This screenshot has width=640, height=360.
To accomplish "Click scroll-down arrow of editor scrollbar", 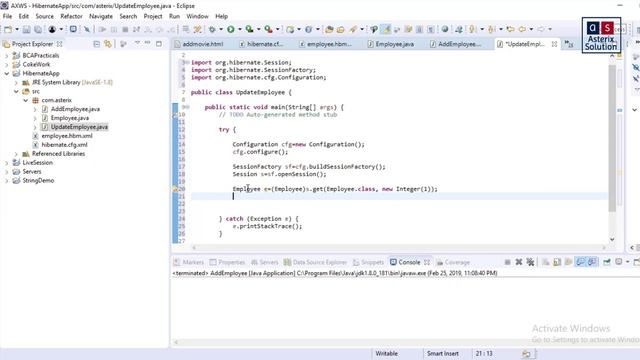I will (x=612, y=239).
